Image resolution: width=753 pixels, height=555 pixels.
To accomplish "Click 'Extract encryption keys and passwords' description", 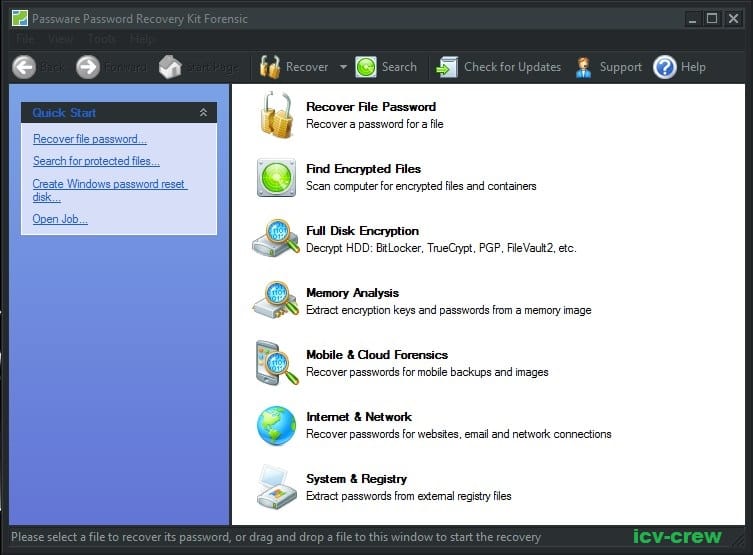I will click(449, 310).
